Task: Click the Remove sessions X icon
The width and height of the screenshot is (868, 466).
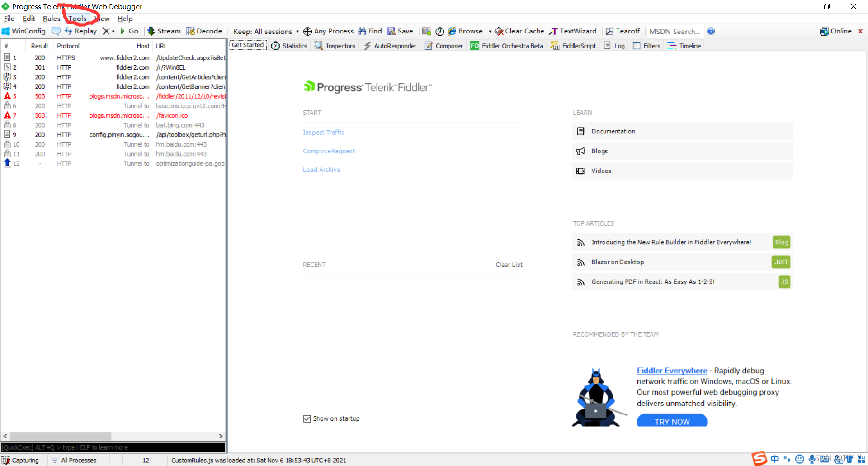Action: tap(106, 31)
